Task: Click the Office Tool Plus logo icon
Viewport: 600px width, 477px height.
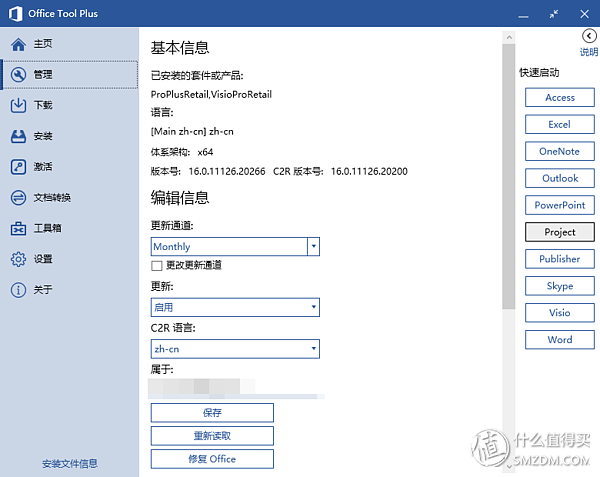Action: [x=15, y=14]
